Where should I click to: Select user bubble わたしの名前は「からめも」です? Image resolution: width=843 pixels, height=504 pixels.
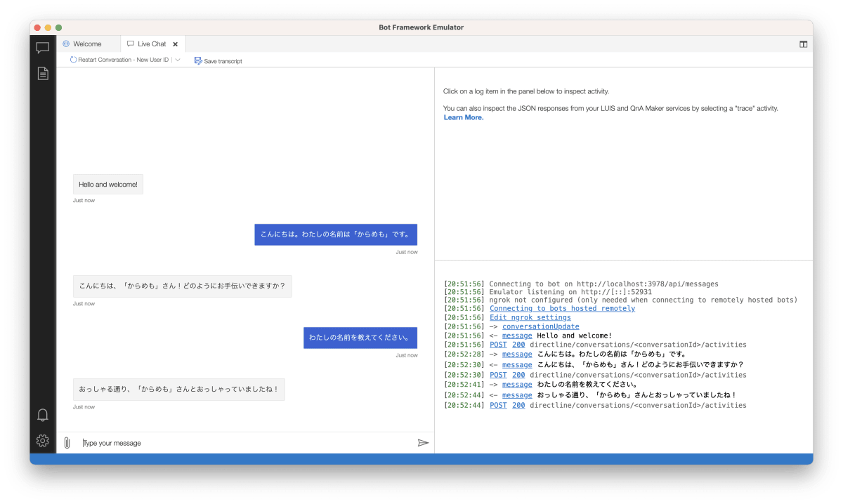[336, 235]
